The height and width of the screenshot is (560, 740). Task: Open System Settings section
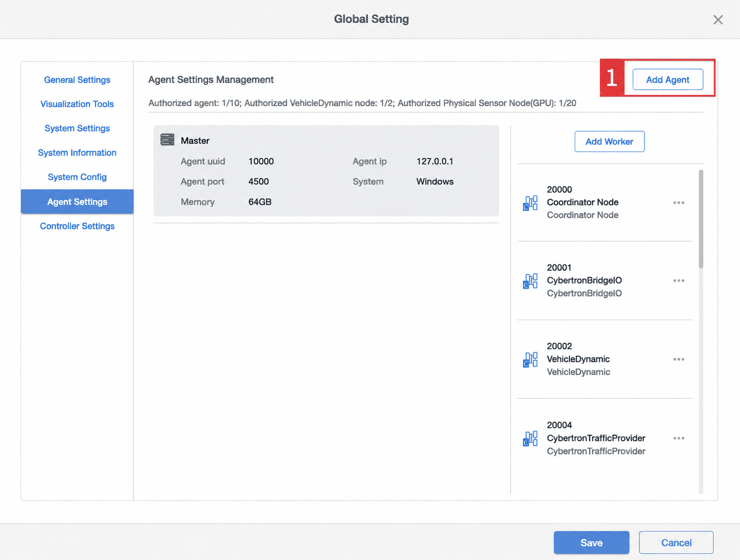click(77, 128)
